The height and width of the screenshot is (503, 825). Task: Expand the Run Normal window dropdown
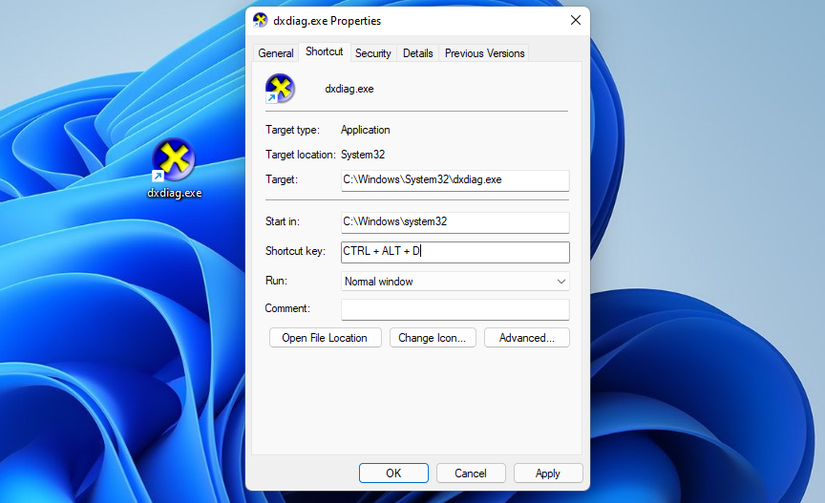[455, 281]
